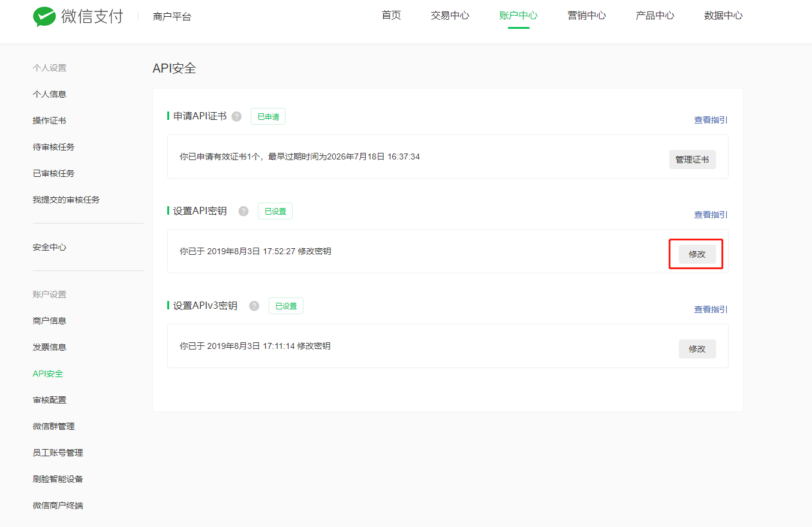Open 我提交的审核任务 sidebar item
The height and width of the screenshot is (527, 812).
point(66,200)
